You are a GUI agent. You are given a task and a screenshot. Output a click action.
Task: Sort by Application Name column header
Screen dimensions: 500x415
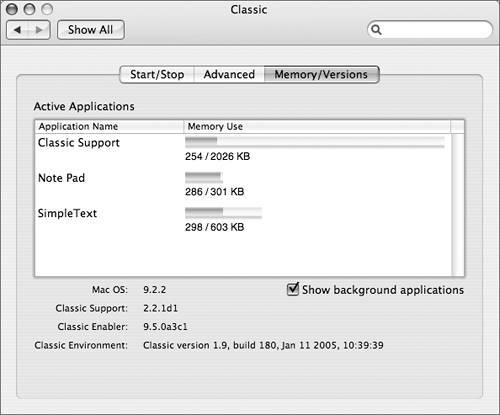(x=109, y=127)
